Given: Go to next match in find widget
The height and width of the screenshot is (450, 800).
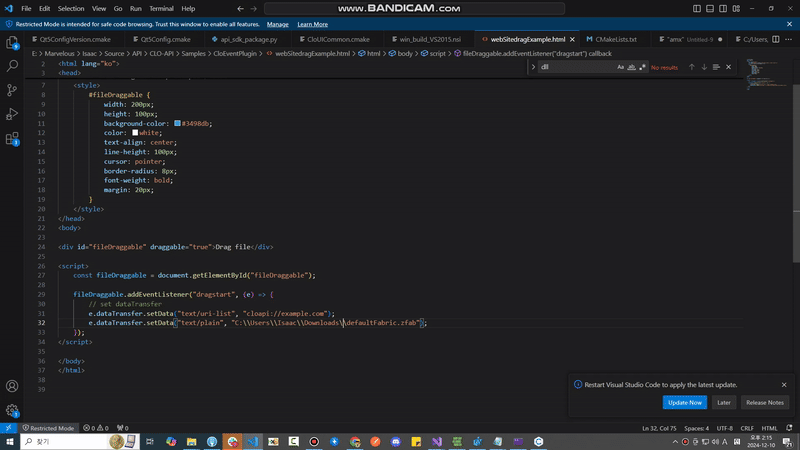Looking at the screenshot, I should click(704, 67).
